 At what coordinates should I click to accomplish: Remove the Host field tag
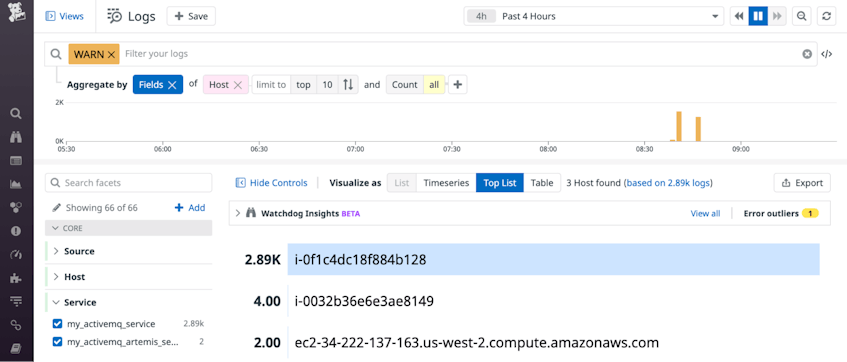[x=238, y=85]
